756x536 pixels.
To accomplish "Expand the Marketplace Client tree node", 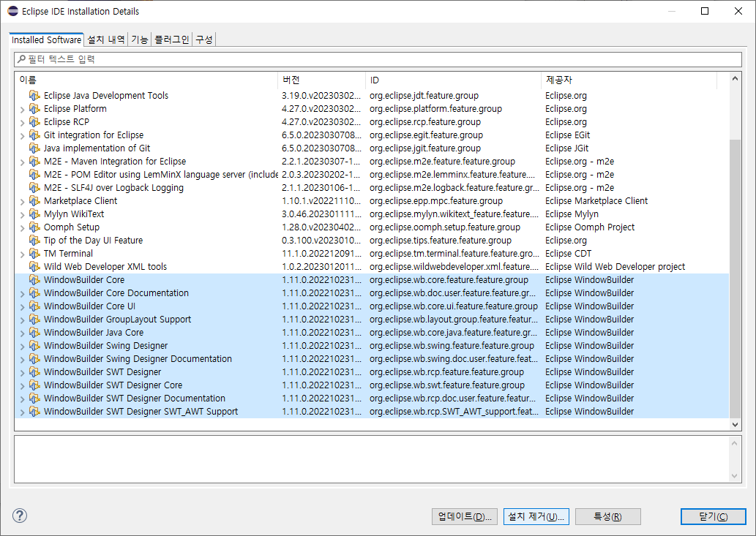I will (22, 202).
